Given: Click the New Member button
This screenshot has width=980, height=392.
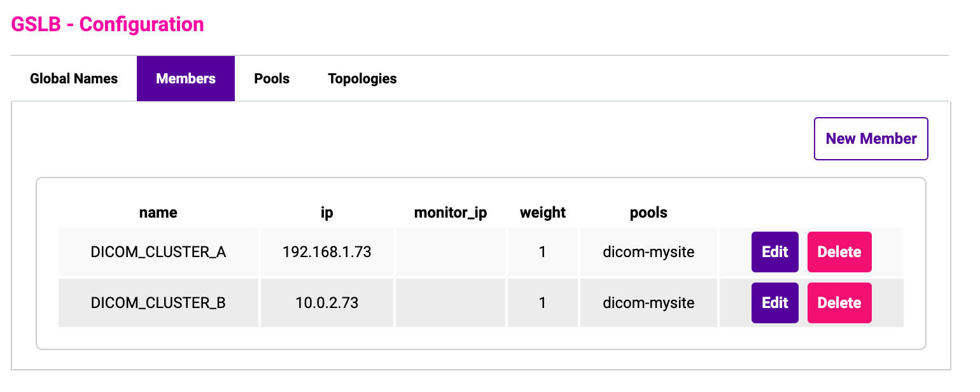Looking at the screenshot, I should click(x=871, y=139).
